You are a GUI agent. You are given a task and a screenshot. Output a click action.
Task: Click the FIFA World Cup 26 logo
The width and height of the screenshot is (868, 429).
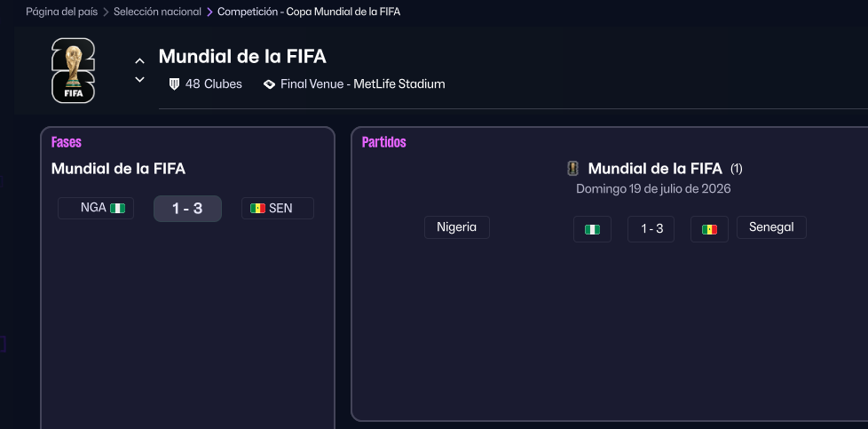click(73, 71)
